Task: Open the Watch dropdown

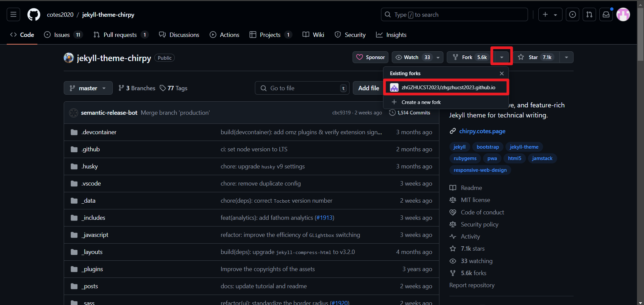Action: tap(418, 57)
